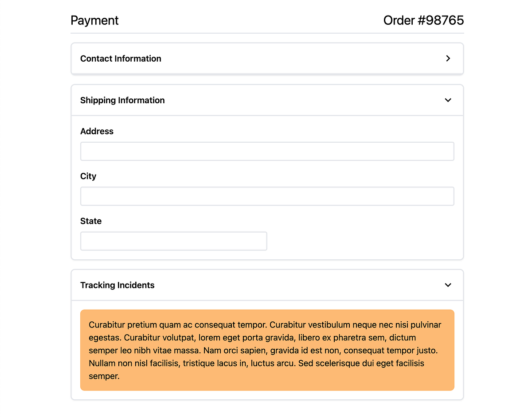Click the City field label

[88, 176]
